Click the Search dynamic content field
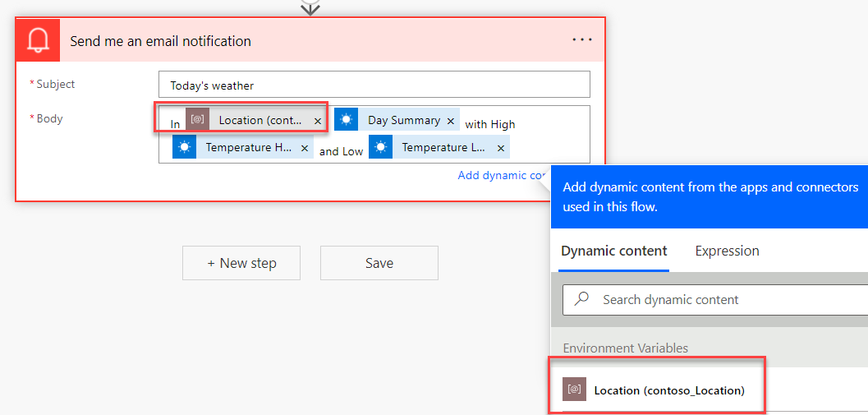Image resolution: width=868 pixels, height=415 pixels. click(x=715, y=300)
